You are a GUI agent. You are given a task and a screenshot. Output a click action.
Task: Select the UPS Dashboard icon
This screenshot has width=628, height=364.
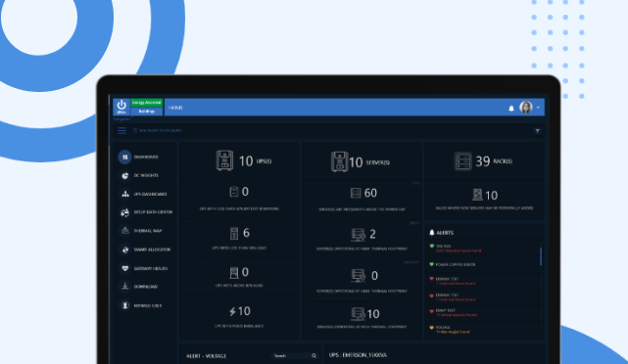click(x=125, y=194)
